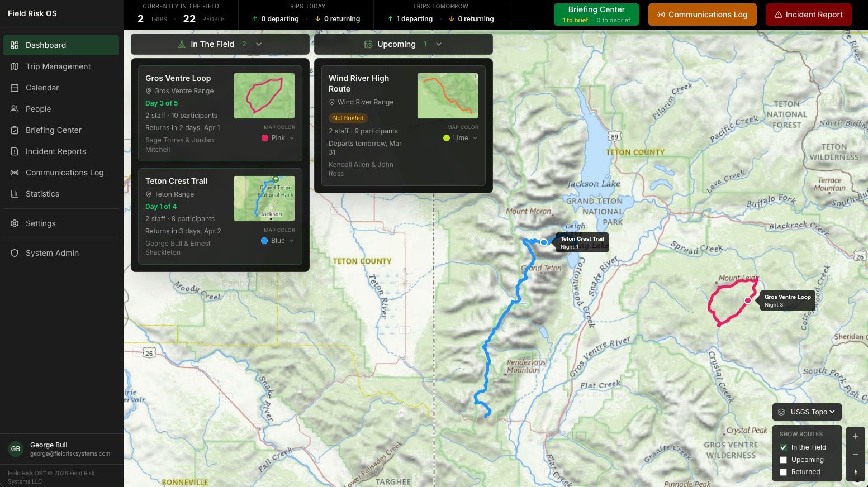Click the Teton Crest Trail route thumbnail
868x487 pixels.
click(x=264, y=198)
